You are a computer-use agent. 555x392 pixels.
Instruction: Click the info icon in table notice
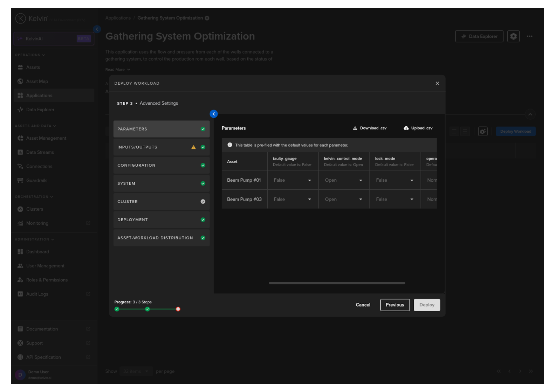click(x=230, y=145)
